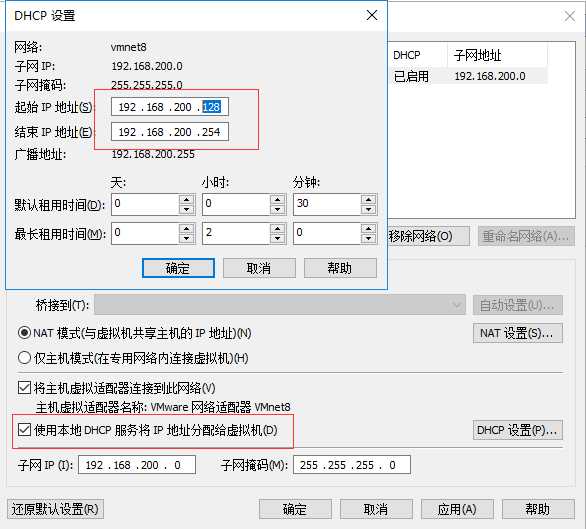586x529 pixels.
Task: Click the default lease minutes field showing 30
Action: [x=327, y=204]
